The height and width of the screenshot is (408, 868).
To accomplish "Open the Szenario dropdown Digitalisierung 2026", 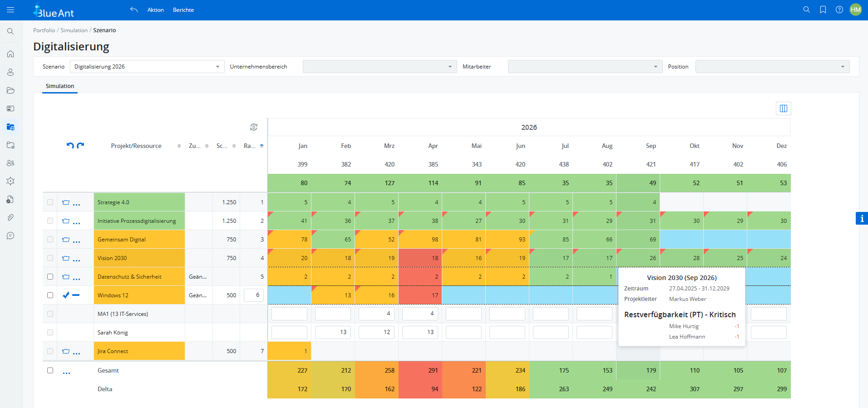I will [147, 67].
